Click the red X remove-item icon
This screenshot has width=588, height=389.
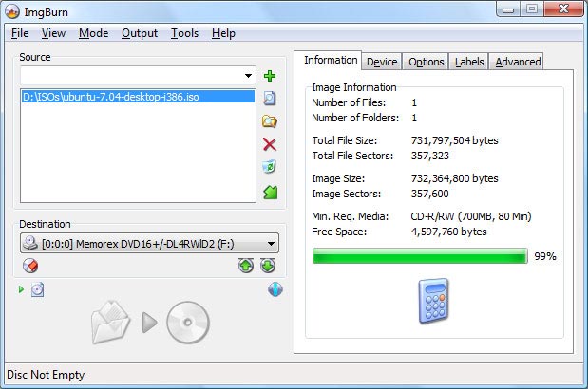click(270, 144)
